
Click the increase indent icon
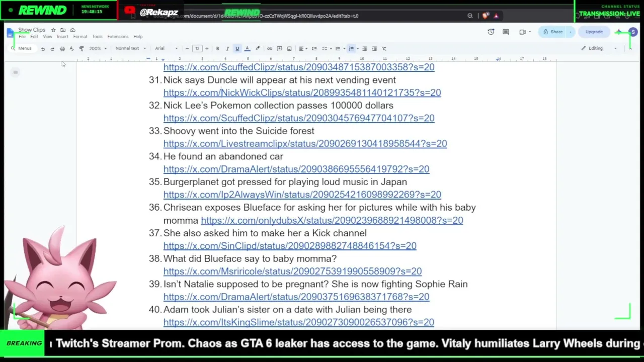(x=374, y=49)
